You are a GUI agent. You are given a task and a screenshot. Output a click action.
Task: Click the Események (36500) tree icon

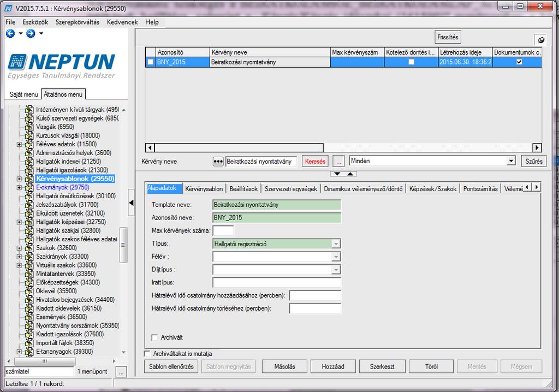(x=29, y=317)
